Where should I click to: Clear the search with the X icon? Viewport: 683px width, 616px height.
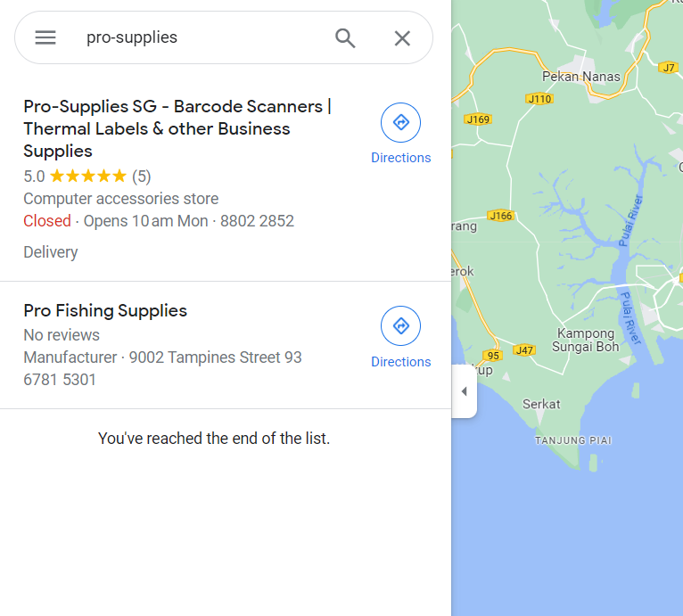coord(402,38)
